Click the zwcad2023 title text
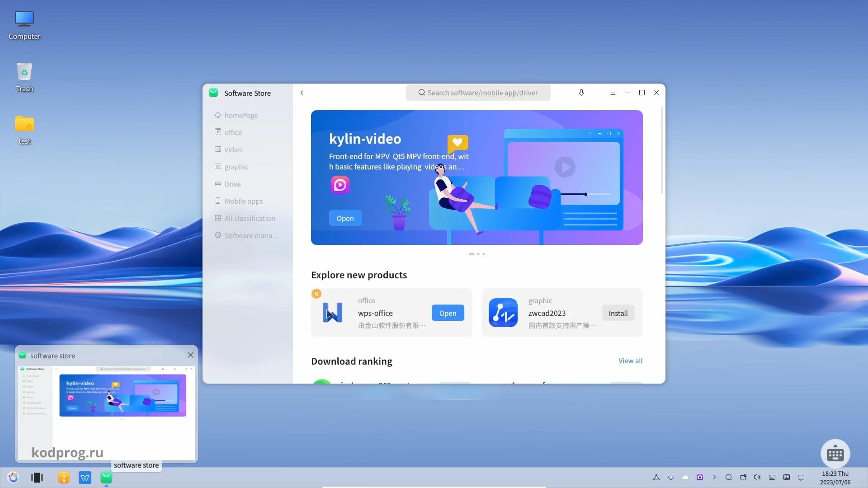 tap(547, 313)
